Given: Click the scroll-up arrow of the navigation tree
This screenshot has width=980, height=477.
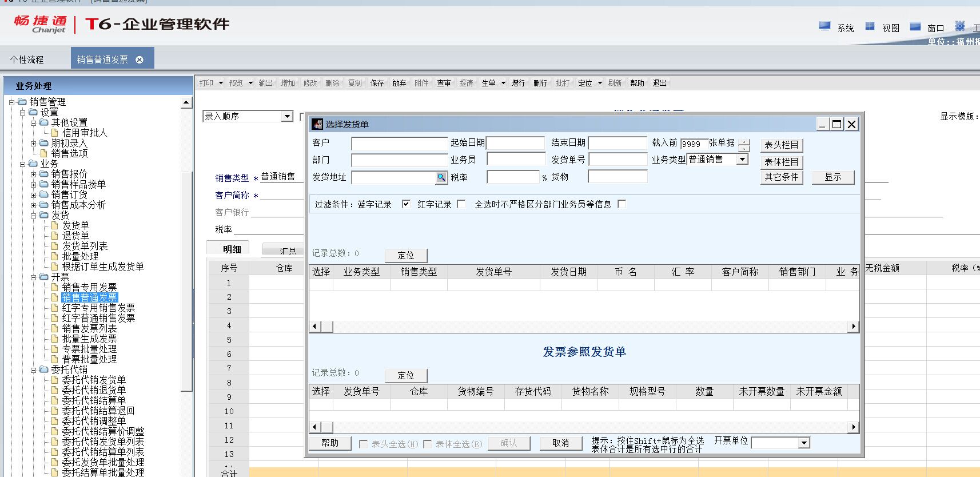Looking at the screenshot, I should [186, 103].
